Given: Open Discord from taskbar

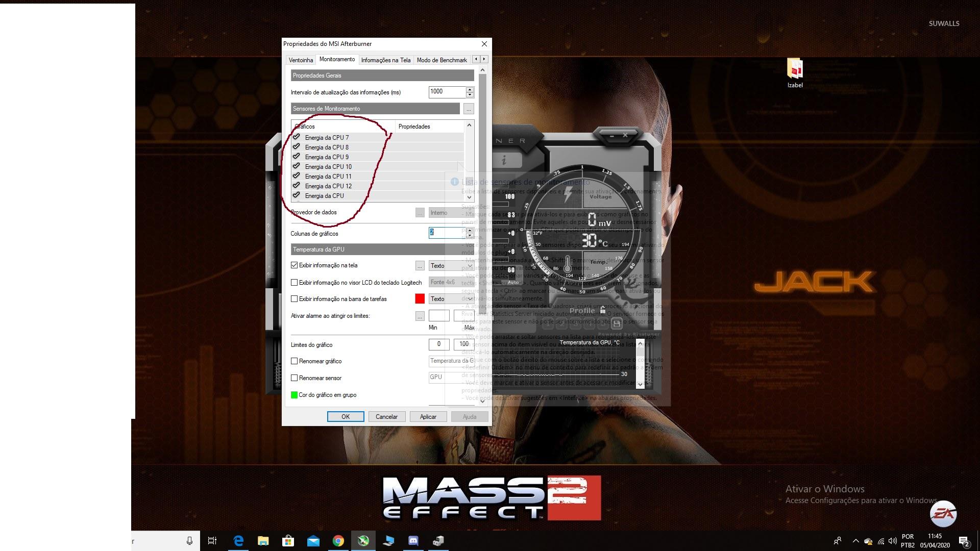Looking at the screenshot, I should click(x=413, y=541).
